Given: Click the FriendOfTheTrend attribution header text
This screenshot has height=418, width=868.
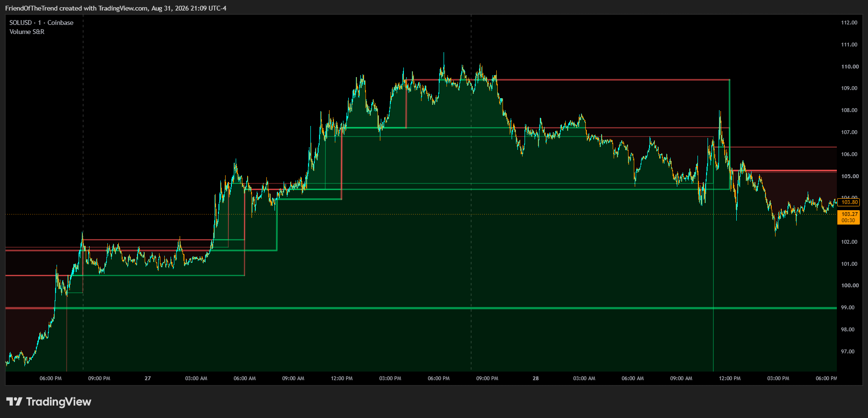Looking at the screenshot, I should (x=116, y=8).
